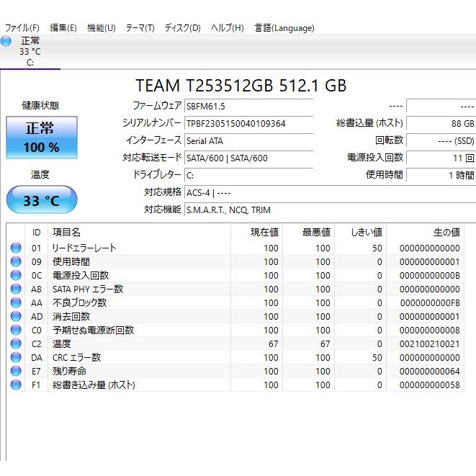476x476 pixels.
Task: Click threshold 50 in CRC エラー数 row
Action: pyautogui.click(x=377, y=358)
